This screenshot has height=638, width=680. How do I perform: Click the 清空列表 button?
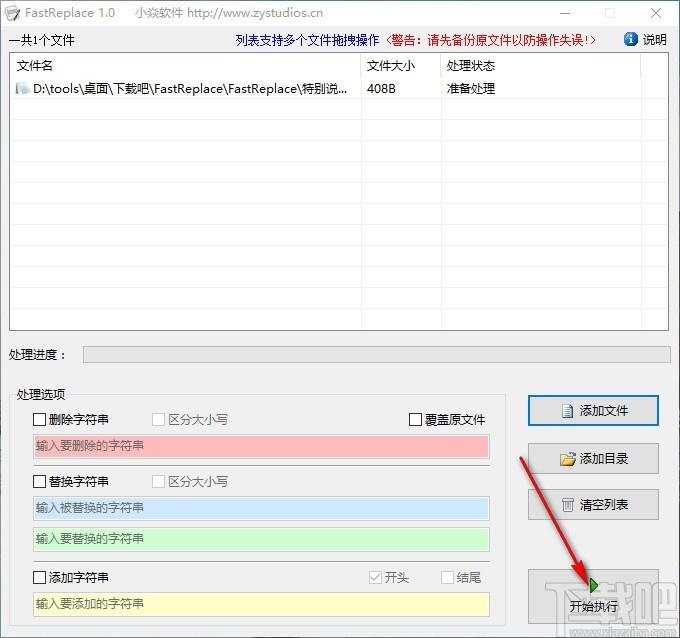593,505
